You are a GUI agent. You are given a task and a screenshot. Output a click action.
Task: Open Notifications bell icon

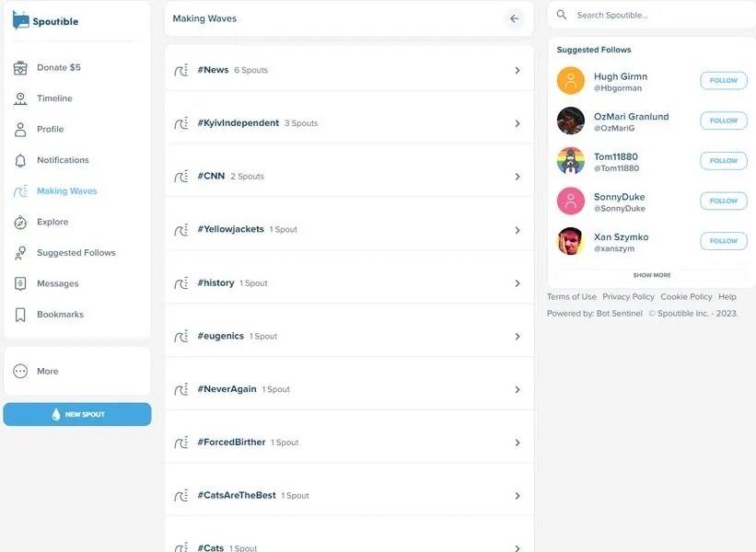pos(20,160)
